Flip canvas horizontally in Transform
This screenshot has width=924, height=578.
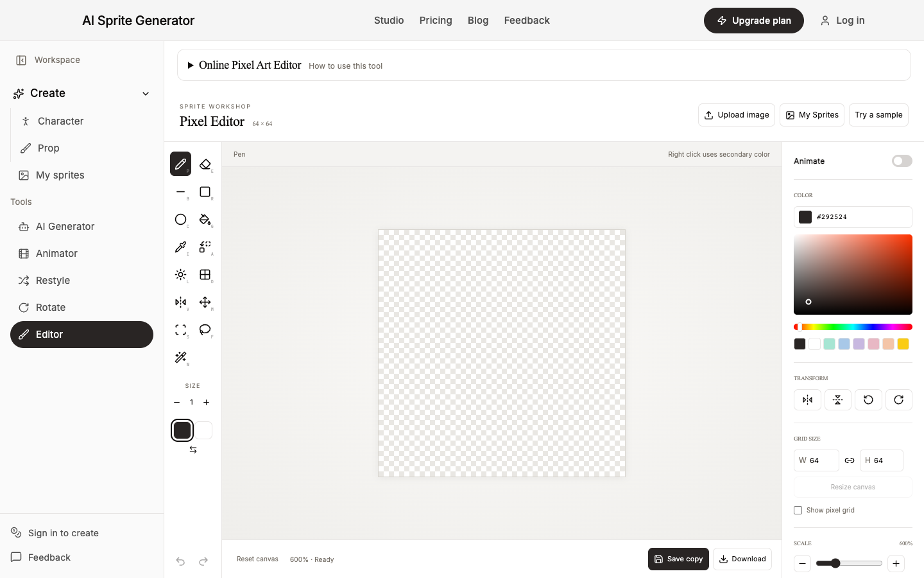[x=807, y=399]
